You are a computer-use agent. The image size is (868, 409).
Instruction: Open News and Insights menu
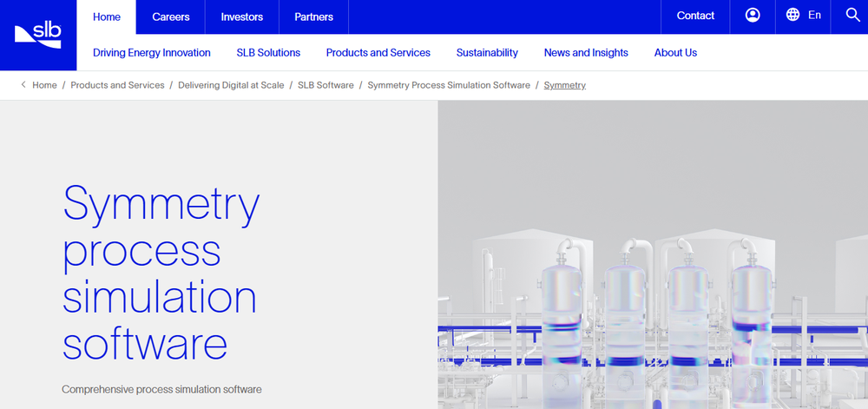click(586, 53)
